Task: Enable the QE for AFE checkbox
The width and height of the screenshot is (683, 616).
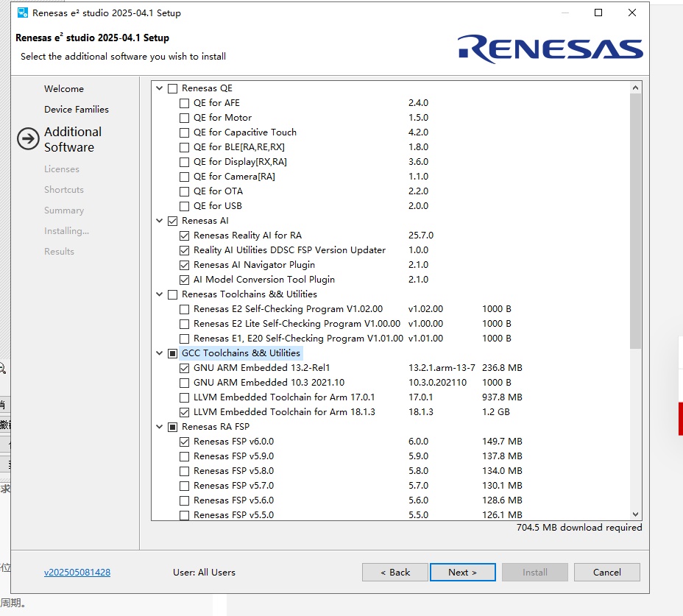Action: [184, 103]
